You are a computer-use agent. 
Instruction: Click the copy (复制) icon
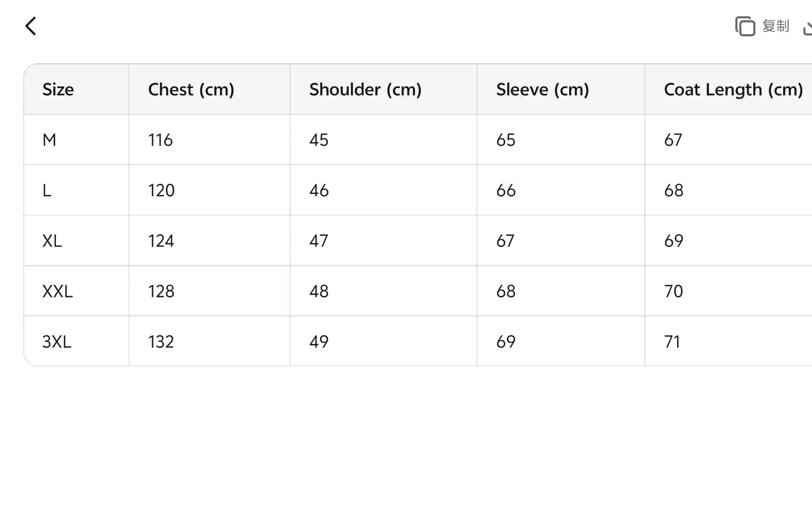(745, 26)
